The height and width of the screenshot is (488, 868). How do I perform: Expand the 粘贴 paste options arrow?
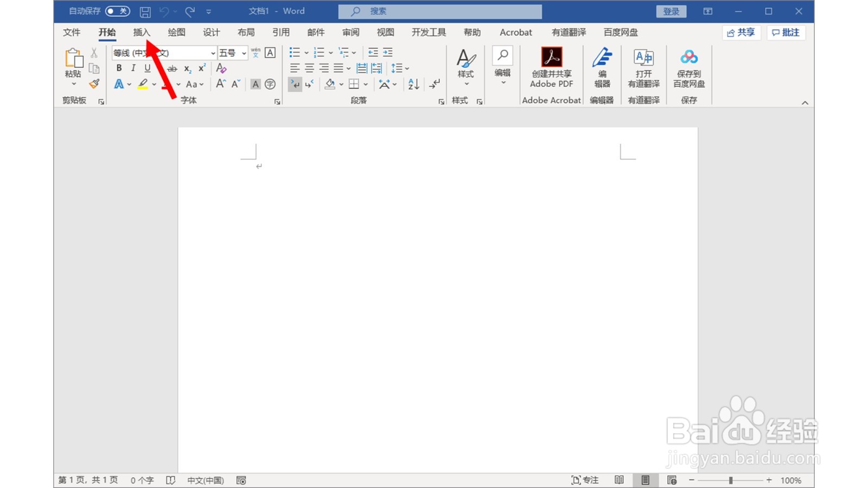pyautogui.click(x=73, y=84)
